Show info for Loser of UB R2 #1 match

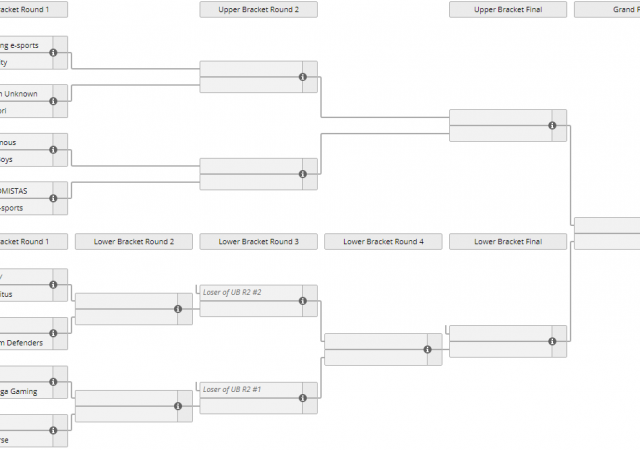[x=302, y=398]
